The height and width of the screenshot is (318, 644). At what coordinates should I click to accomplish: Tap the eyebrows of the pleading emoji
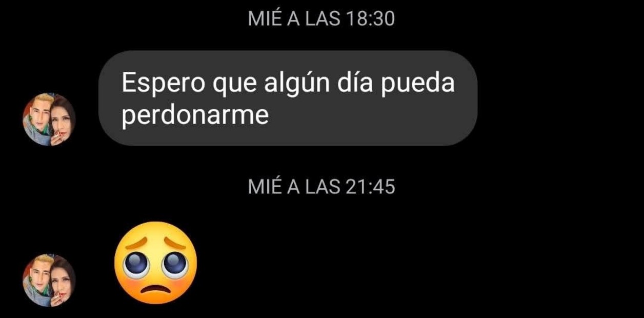pos(155,244)
